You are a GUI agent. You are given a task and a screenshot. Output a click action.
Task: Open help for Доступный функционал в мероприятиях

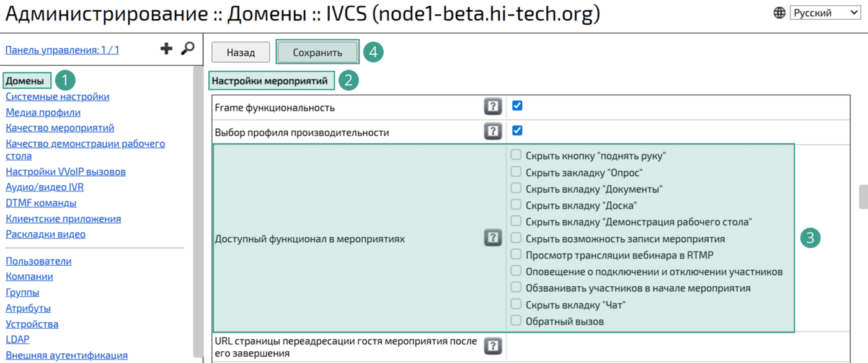(x=492, y=238)
